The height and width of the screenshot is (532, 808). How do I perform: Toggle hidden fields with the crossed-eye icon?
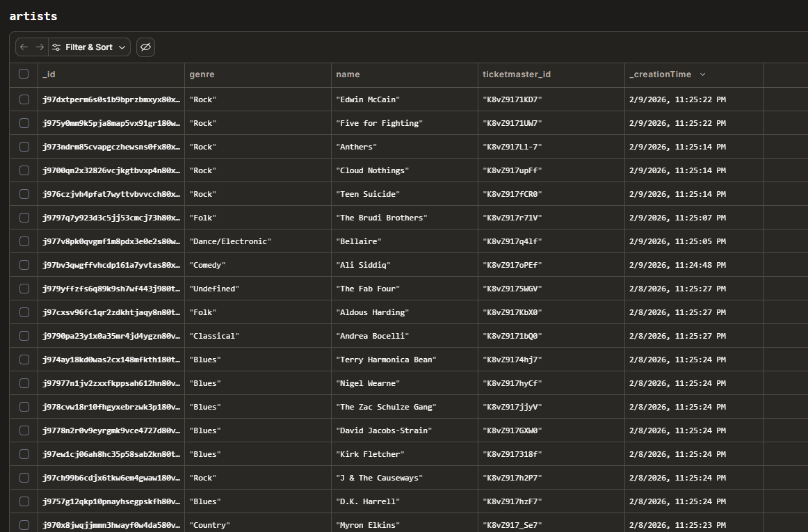point(145,47)
